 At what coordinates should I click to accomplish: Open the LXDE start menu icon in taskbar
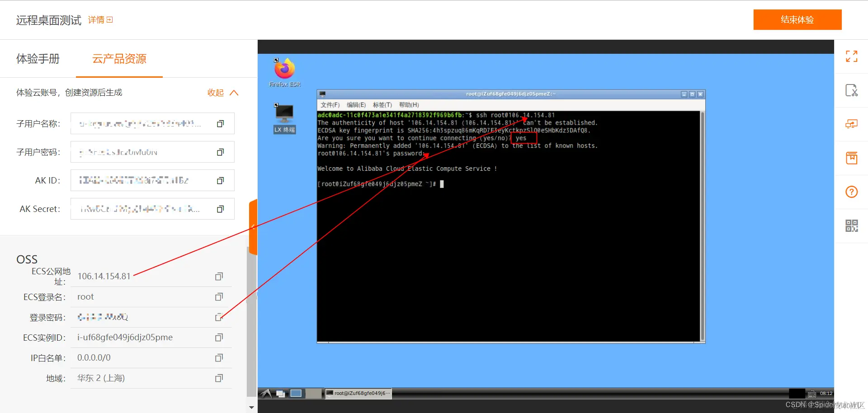tap(266, 394)
